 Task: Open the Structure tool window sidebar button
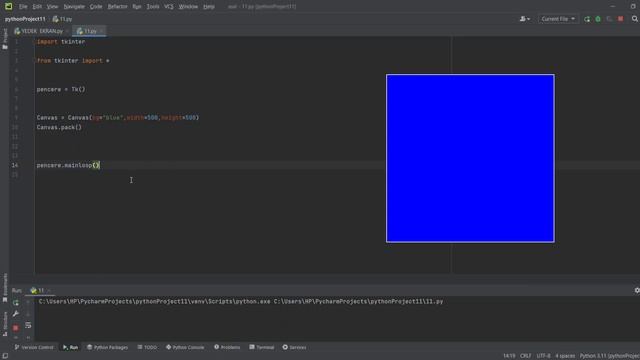5,324
